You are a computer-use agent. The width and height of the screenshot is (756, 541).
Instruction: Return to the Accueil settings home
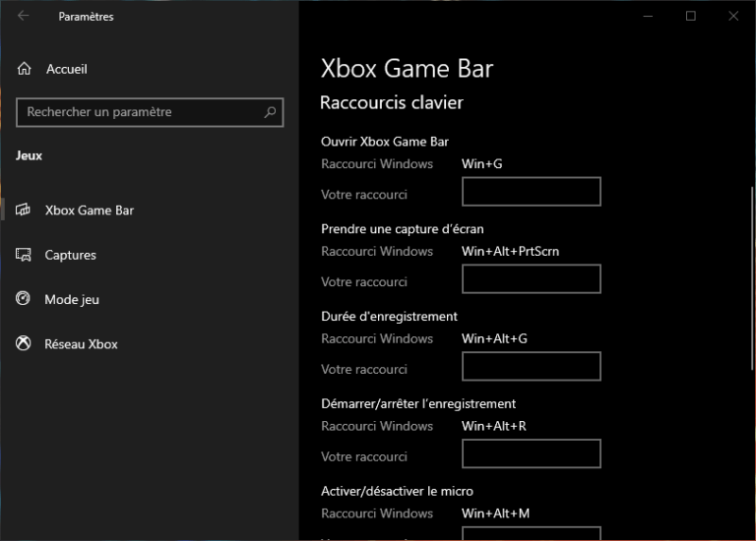[67, 69]
